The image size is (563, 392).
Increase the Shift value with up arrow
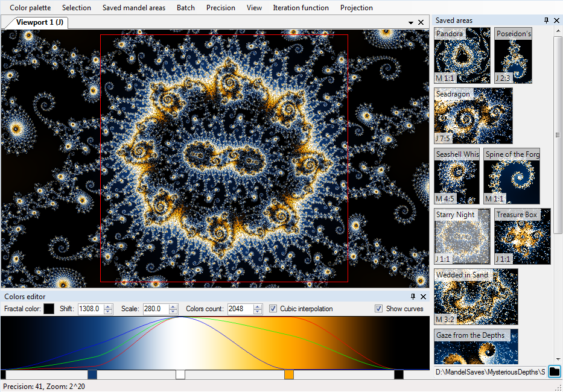108,306
